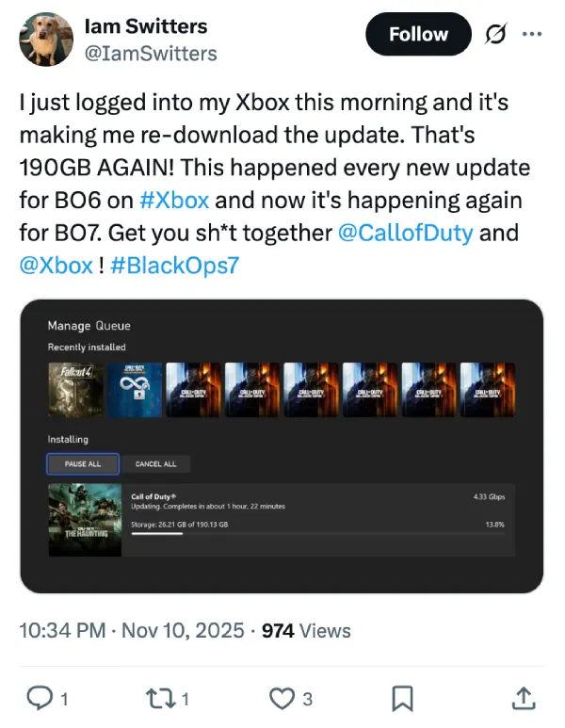
Task: Bookmark this post
Action: click(x=402, y=698)
